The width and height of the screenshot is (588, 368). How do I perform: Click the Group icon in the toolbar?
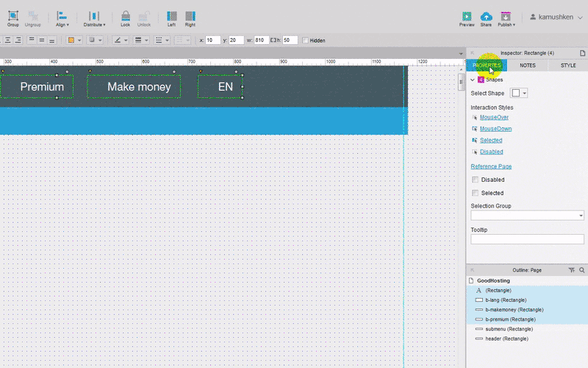click(x=12, y=16)
